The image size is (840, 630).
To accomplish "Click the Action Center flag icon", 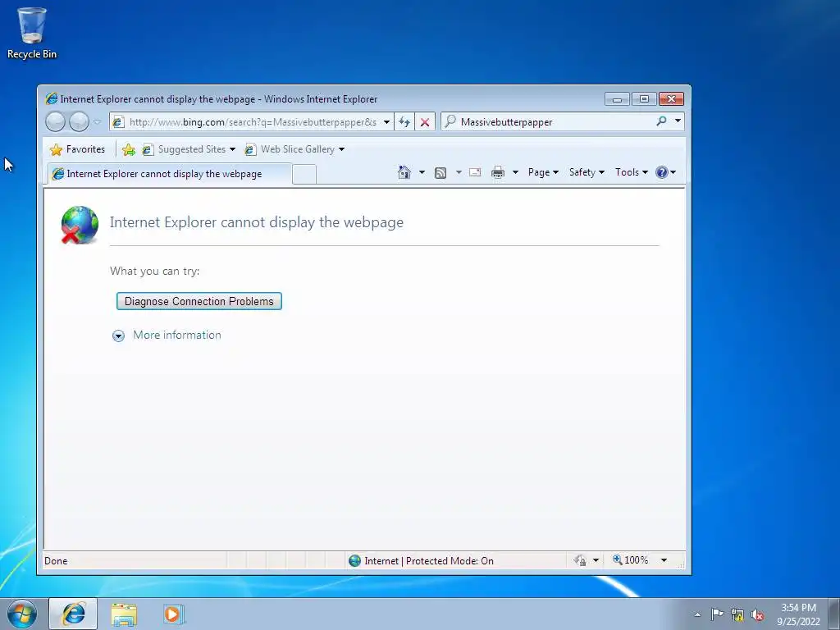I will tap(717, 614).
